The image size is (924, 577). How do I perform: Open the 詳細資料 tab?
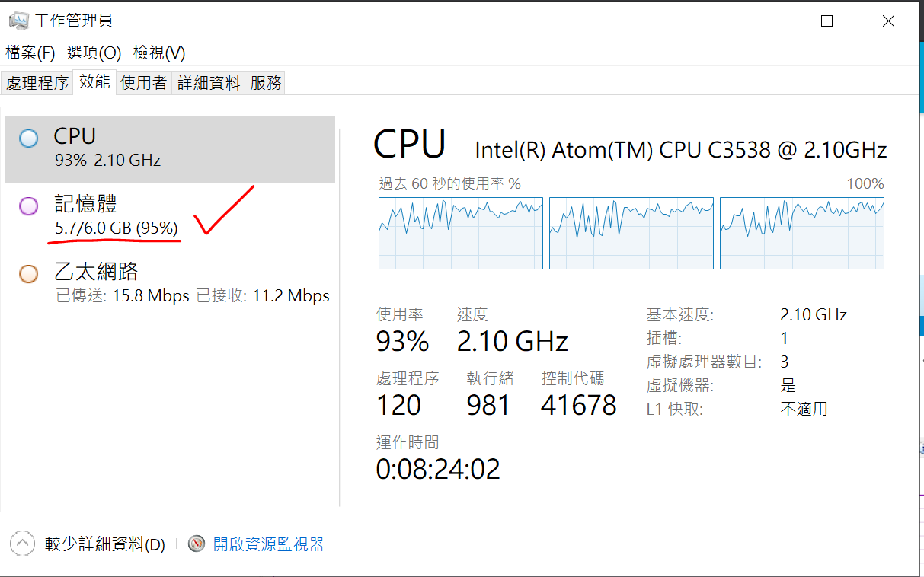pyautogui.click(x=209, y=83)
